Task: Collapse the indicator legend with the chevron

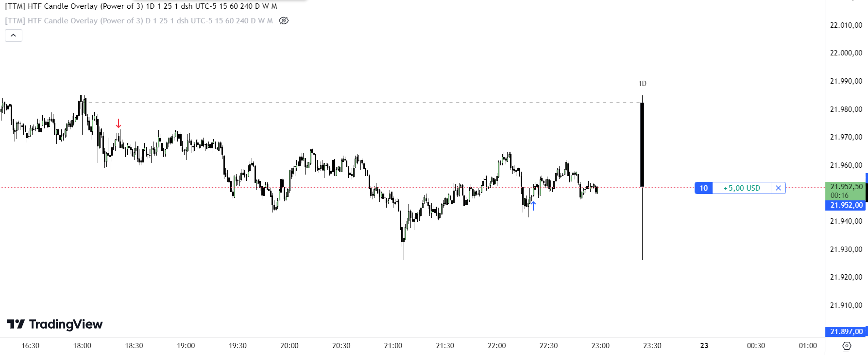Action: (14, 35)
